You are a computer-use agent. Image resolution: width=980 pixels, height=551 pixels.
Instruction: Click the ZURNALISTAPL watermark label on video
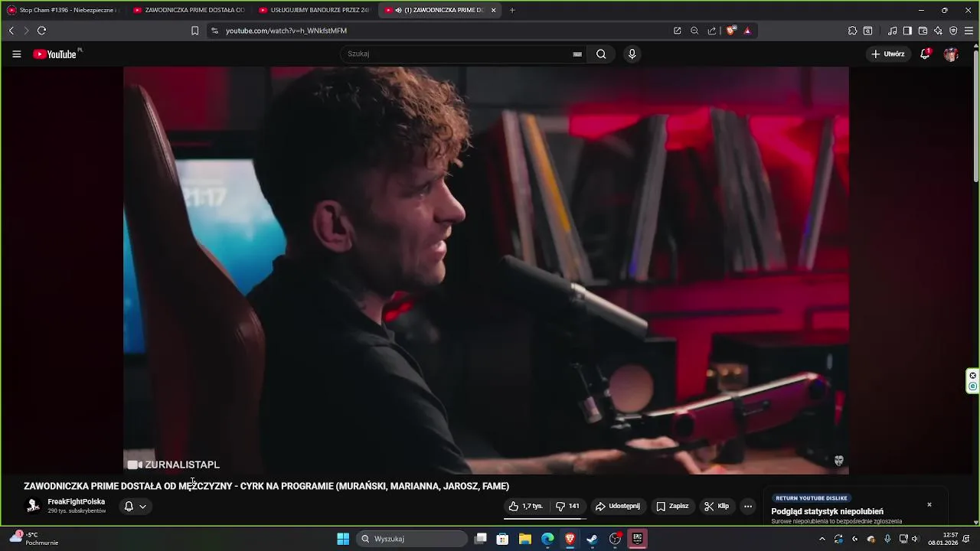[x=174, y=465]
